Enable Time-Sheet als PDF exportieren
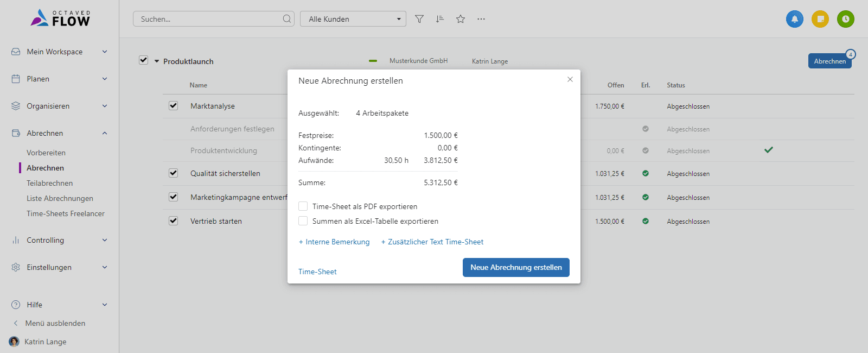Viewport: 868px width, 353px height. click(x=303, y=206)
